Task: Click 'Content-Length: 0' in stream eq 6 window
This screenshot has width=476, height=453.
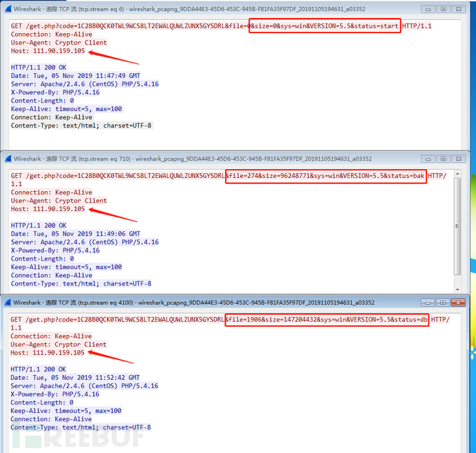Action: click(x=43, y=101)
